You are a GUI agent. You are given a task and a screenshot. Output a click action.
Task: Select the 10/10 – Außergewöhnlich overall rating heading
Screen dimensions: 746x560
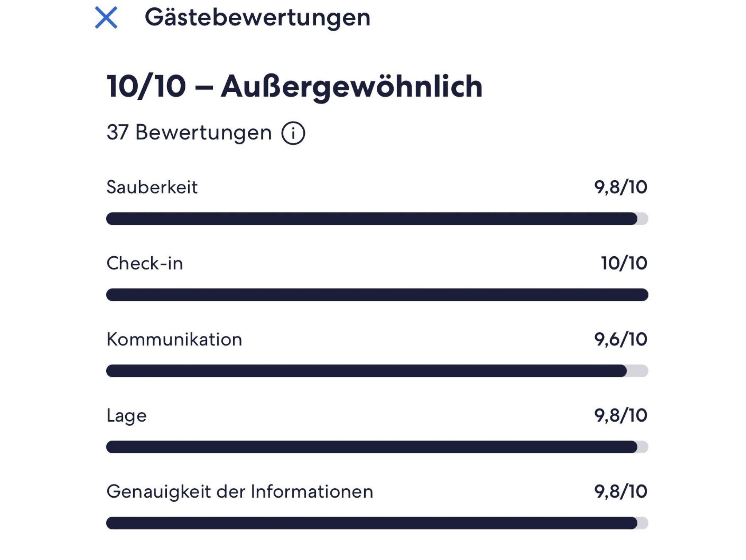click(294, 87)
